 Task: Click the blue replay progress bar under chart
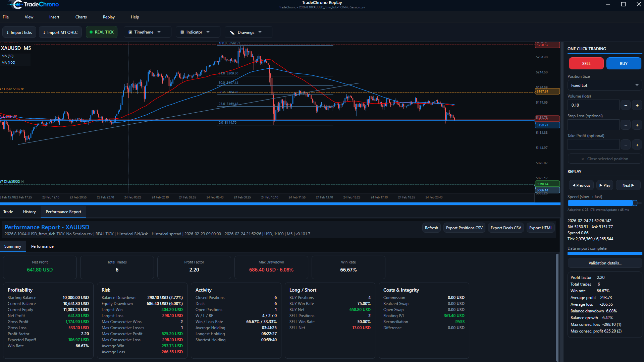pos(280,204)
